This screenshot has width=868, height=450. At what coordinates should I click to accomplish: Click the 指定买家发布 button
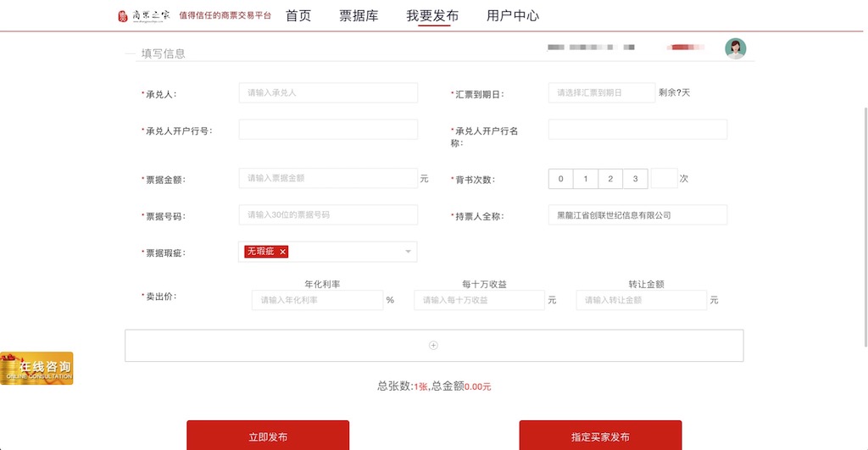pos(600,436)
